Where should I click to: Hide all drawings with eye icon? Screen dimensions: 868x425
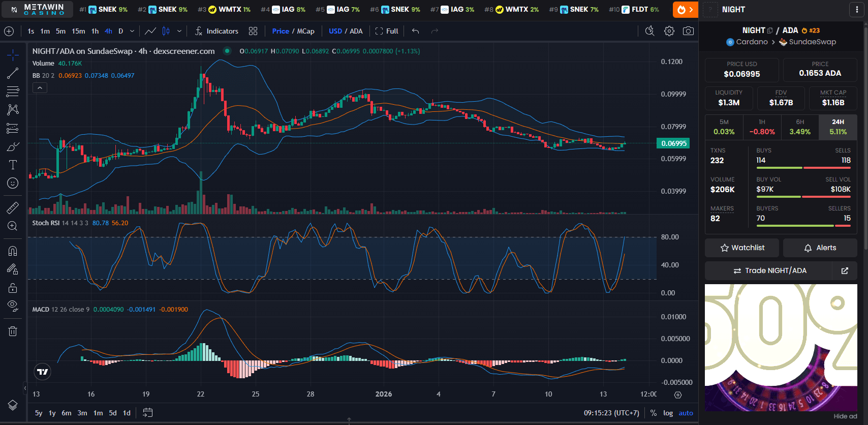tap(13, 306)
